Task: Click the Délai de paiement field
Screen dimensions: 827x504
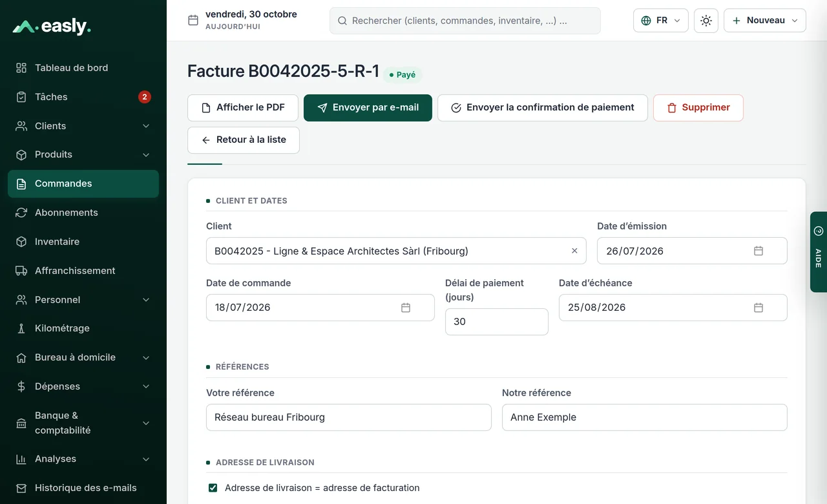Action: tap(497, 322)
